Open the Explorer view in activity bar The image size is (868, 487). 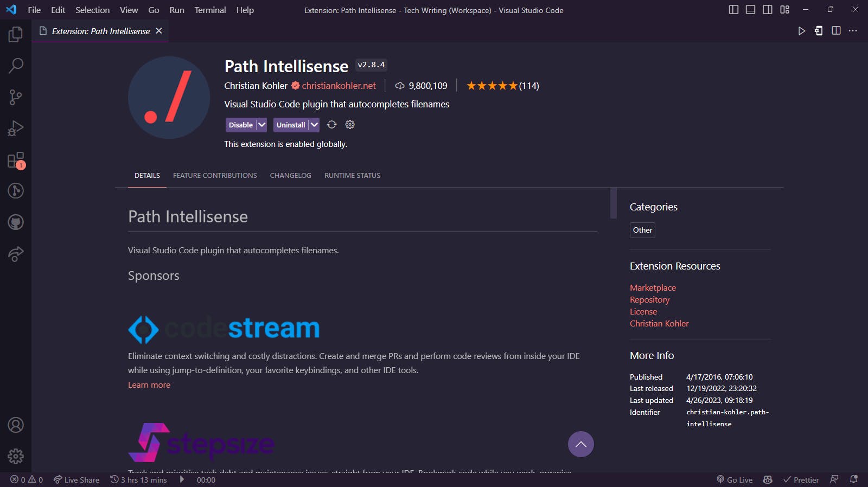coord(16,34)
